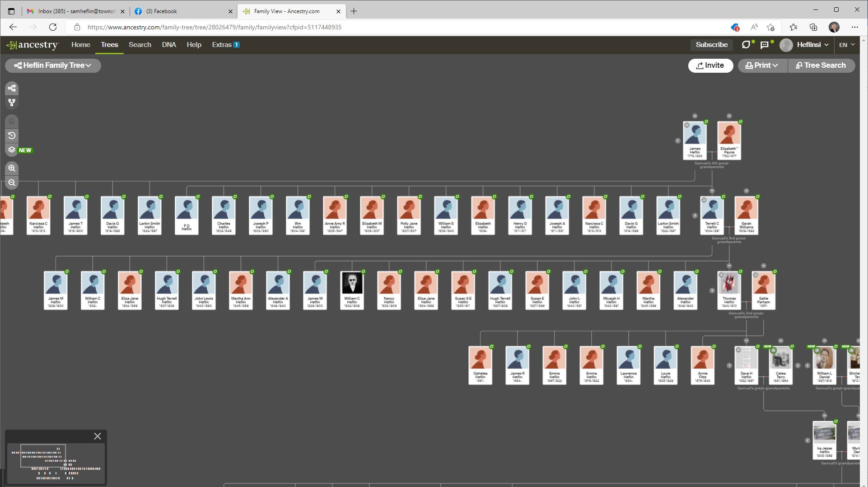The image size is (868, 487).
Task: Switch to the Facebook browser tab
Action: tap(184, 11)
